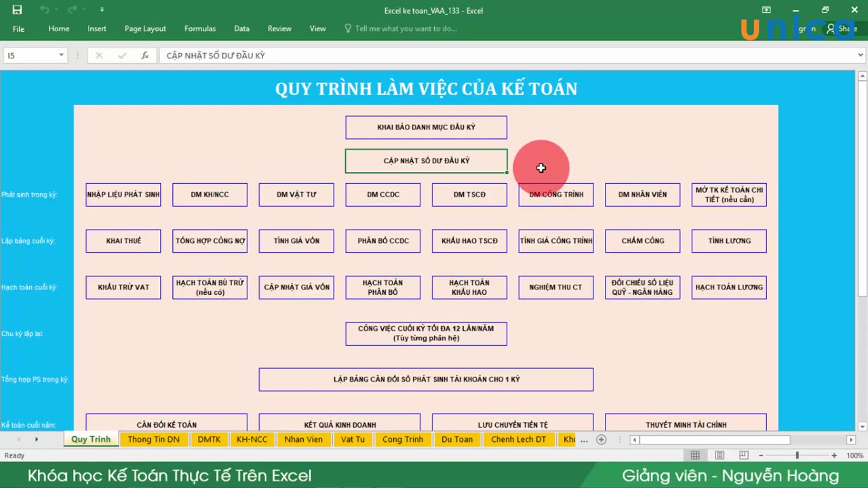Select the Vat Tu sheet tab
Screen dimensions: 868x488
pos(353,439)
